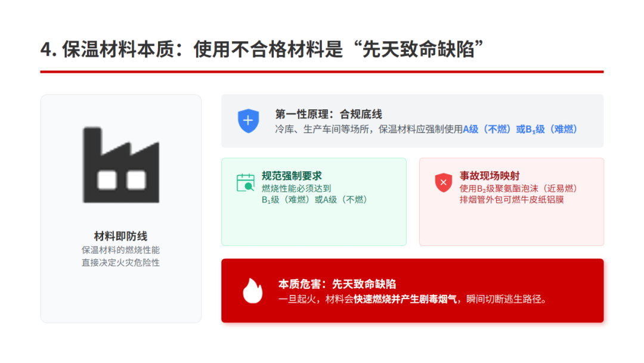Select the slide title about 保温材料本质
The width and height of the screenshot is (644, 363).
click(x=262, y=50)
